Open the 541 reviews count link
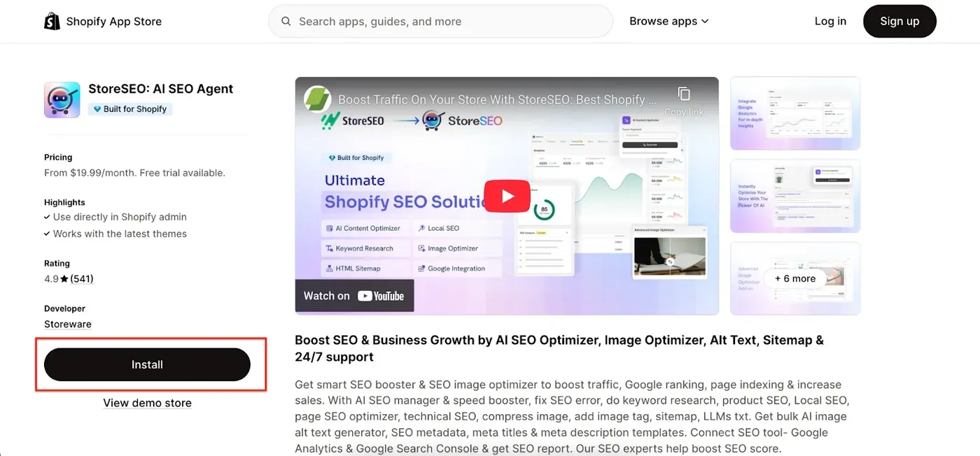980x456 pixels. [x=82, y=279]
